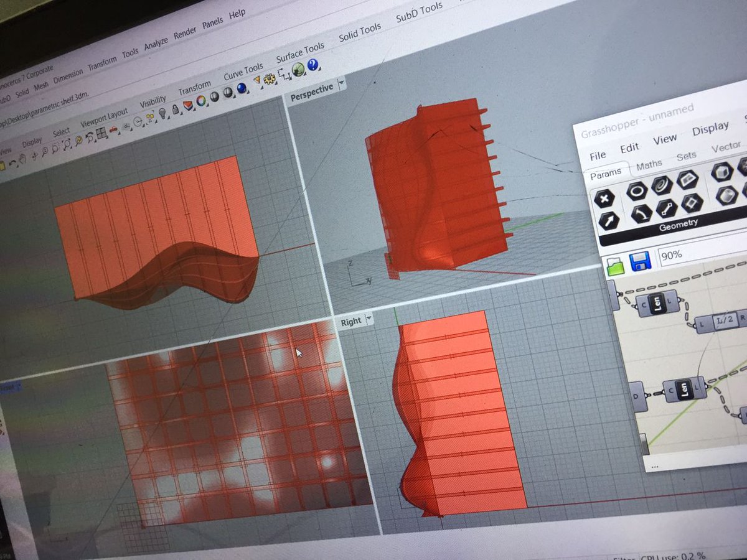This screenshot has width=747, height=560.
Task: Open the Right viewport dropdown arrow
Action: [369, 319]
